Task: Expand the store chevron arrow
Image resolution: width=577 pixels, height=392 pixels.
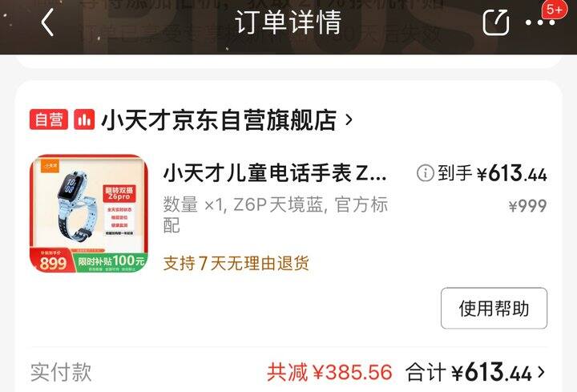Action: (x=349, y=120)
